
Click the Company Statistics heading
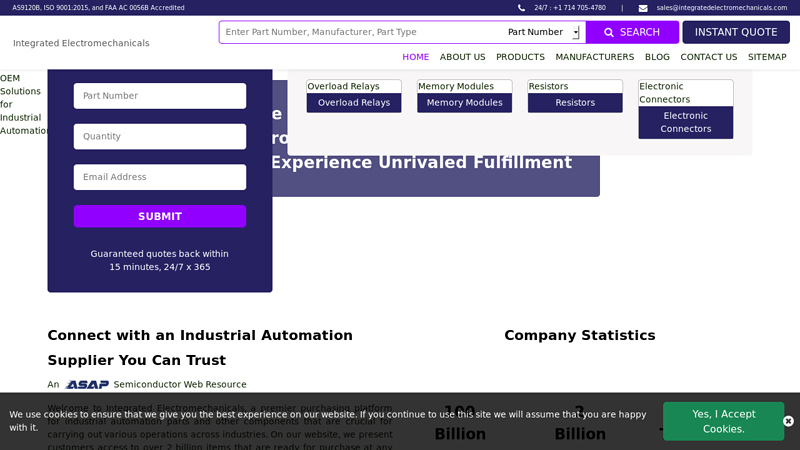[x=580, y=335]
